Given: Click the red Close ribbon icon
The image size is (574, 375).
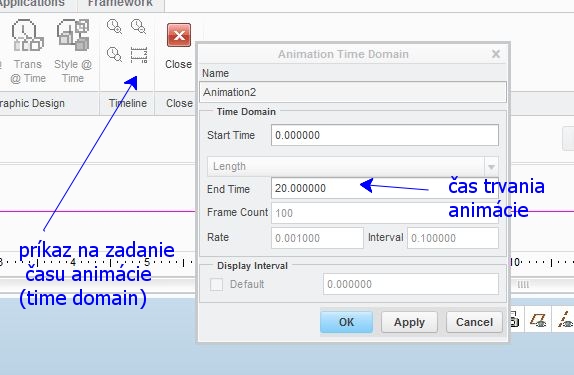Looking at the screenshot, I should coord(179,35).
